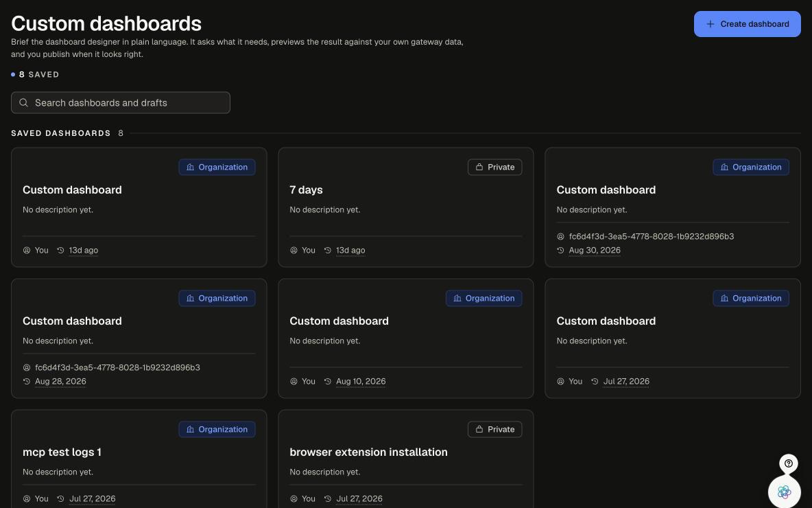The width and height of the screenshot is (812, 508).
Task: Click user icon beside ID on Aug 30 card
Action: [x=560, y=236]
